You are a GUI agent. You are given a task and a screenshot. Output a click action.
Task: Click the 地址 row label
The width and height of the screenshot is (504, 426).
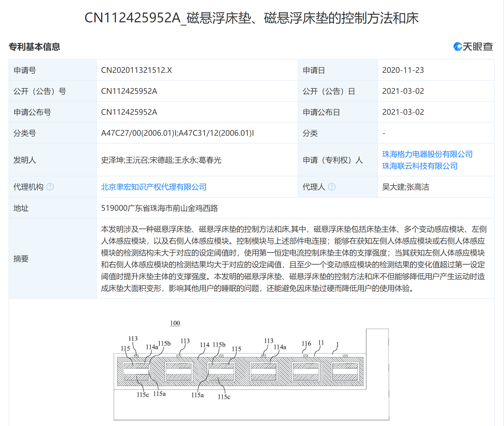point(21,208)
